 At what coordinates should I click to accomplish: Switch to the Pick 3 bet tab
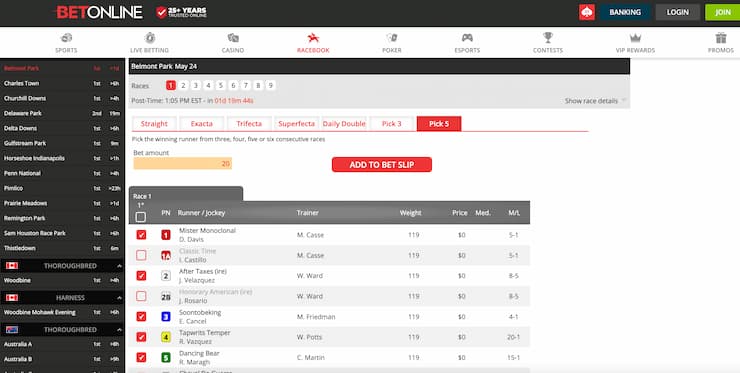click(x=392, y=124)
